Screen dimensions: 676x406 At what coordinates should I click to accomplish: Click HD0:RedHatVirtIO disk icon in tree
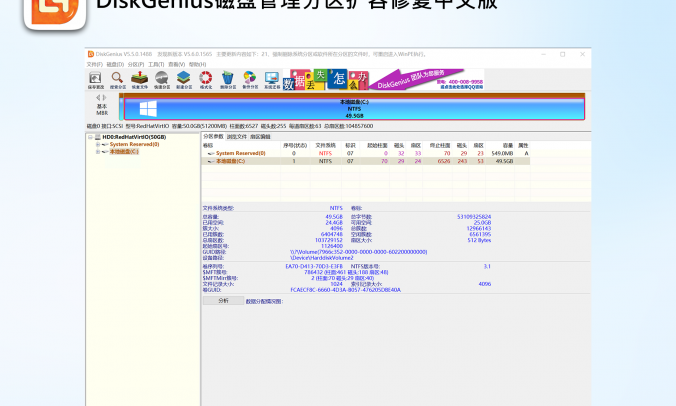click(98, 137)
